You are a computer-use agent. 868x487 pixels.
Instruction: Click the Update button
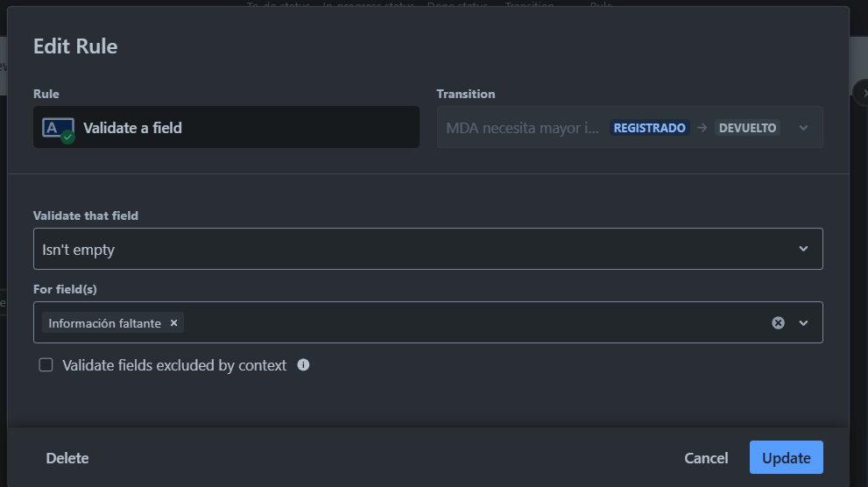(x=786, y=457)
